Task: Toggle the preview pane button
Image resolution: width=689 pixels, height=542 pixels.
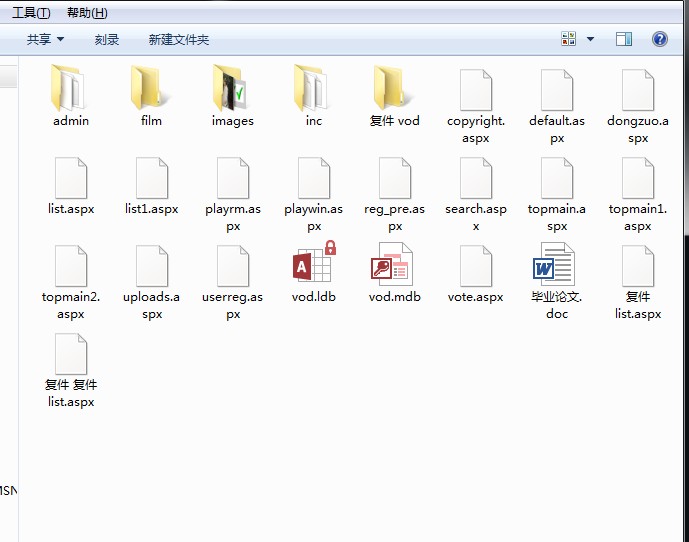Action: coord(624,39)
